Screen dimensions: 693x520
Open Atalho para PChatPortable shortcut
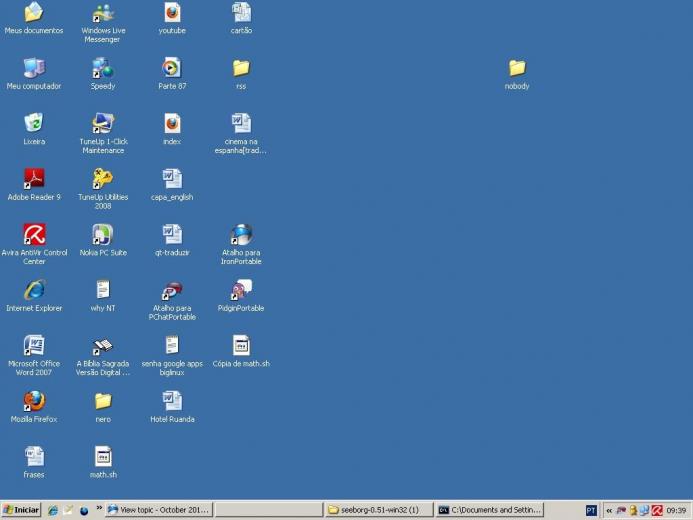coord(172,290)
